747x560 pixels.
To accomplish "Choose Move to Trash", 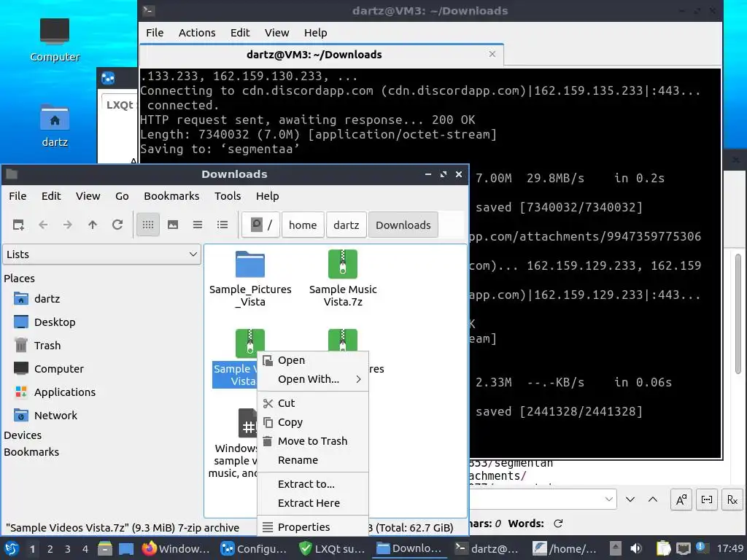I will pos(313,441).
